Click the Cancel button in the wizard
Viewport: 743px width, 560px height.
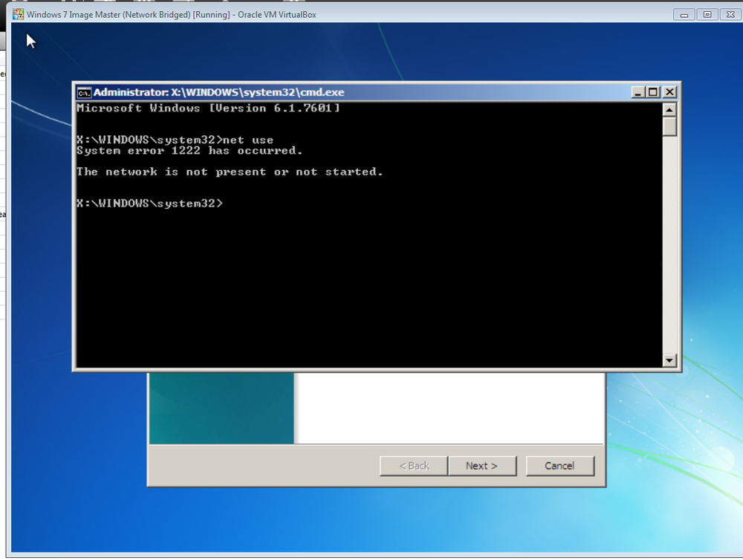tap(559, 466)
